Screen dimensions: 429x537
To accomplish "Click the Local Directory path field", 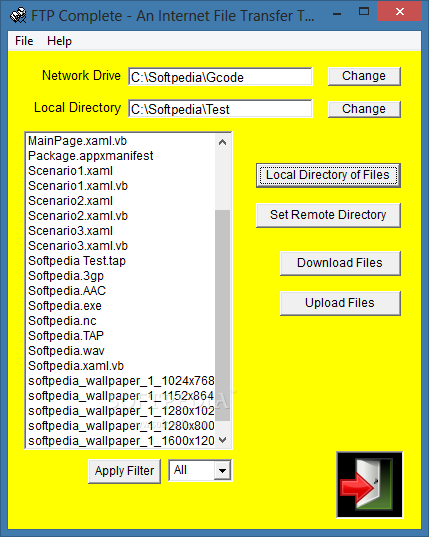I will pyautogui.click(x=220, y=109).
